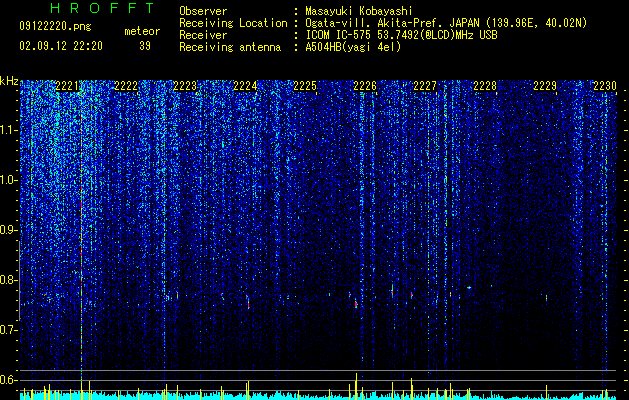Click the bright meteor echo after 2227
Image resolution: width=629 pixels, height=400 pixels.
tap(469, 287)
